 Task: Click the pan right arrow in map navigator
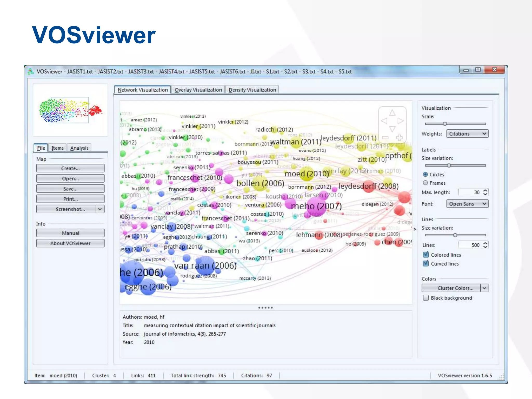click(x=401, y=121)
